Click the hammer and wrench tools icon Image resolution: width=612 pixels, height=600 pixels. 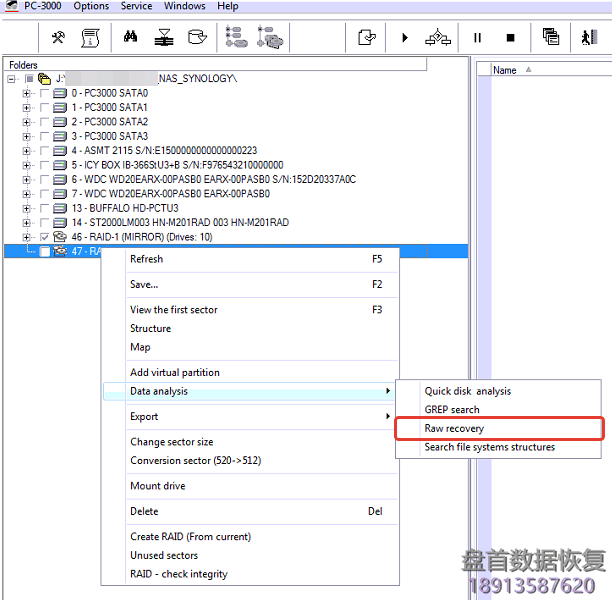58,37
